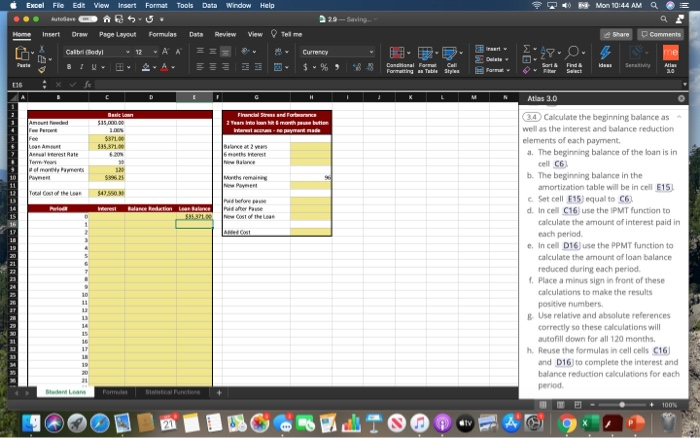Open Conditional Formatting menu

click(x=399, y=59)
